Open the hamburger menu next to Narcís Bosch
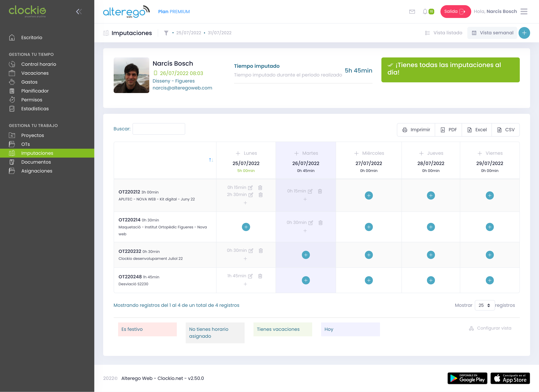Screen dimensions: 539x392 [524, 11]
